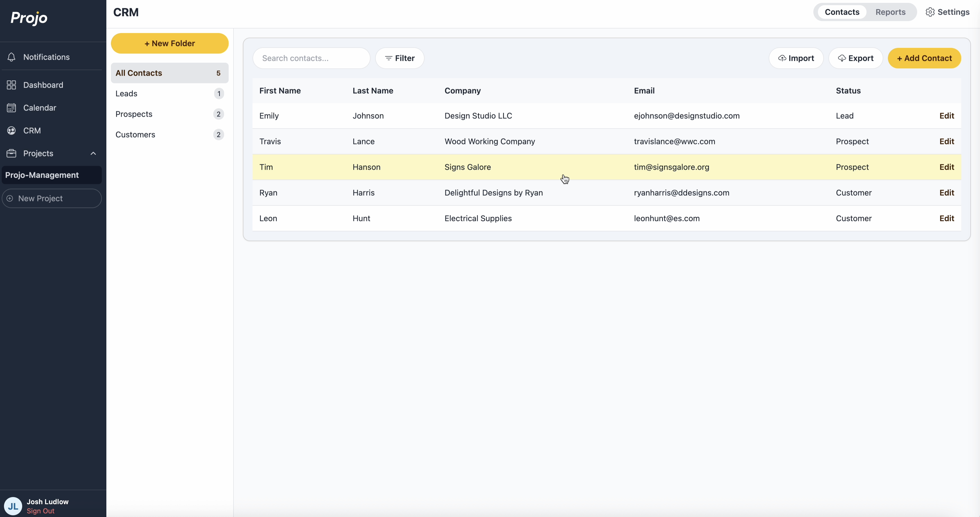Switch to the Reports tab
The width and height of the screenshot is (980, 517).
click(890, 12)
